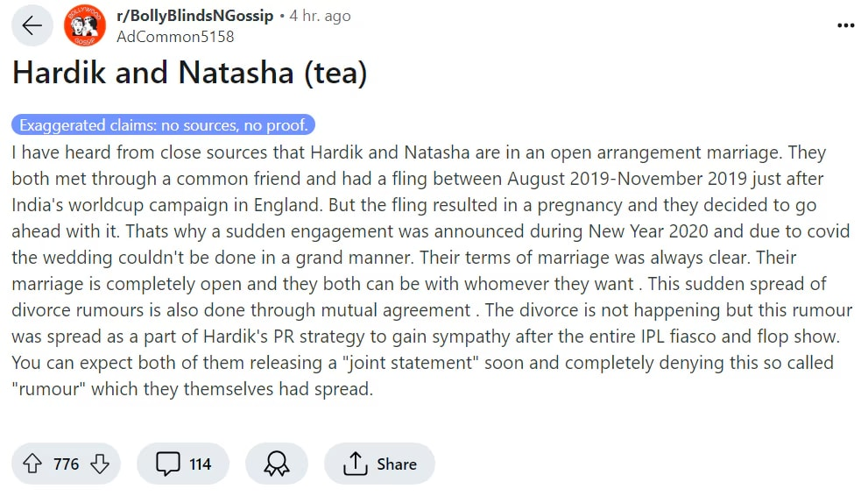Image resolution: width=868 pixels, height=503 pixels.
Task: Upvote the Hardik and Natasha post
Action: click(33, 464)
